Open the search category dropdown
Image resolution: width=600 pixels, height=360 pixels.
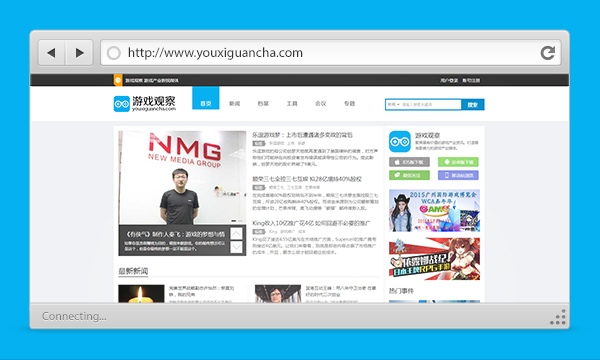click(393, 104)
